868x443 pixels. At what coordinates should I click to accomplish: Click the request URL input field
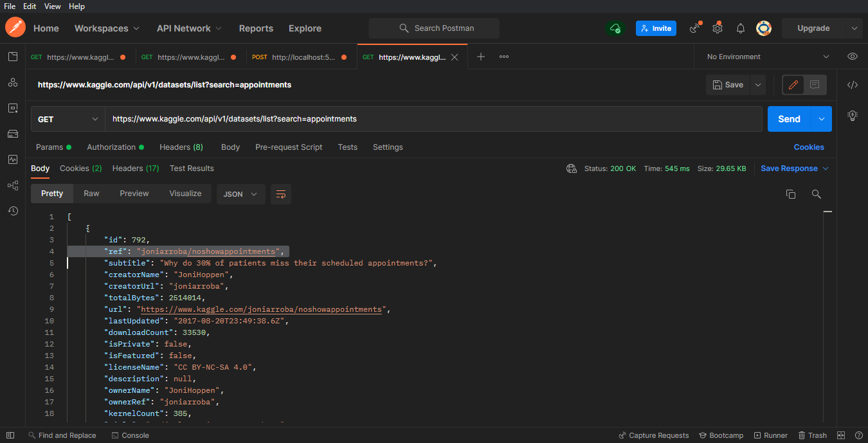pyautogui.click(x=434, y=119)
